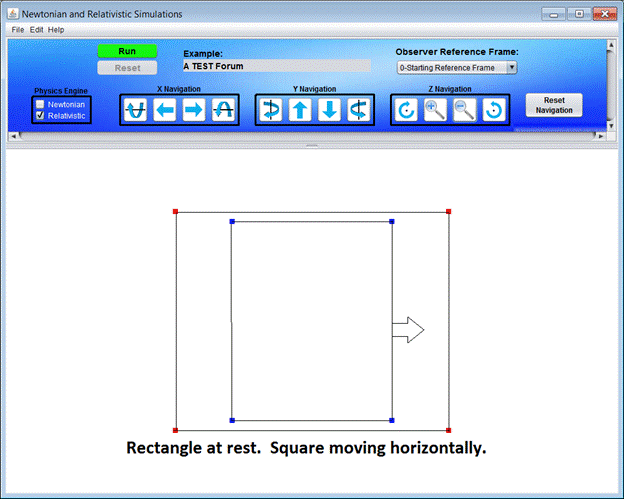Move right with X Navigation right arrow
Screen dimensions: 624x499
194,110
